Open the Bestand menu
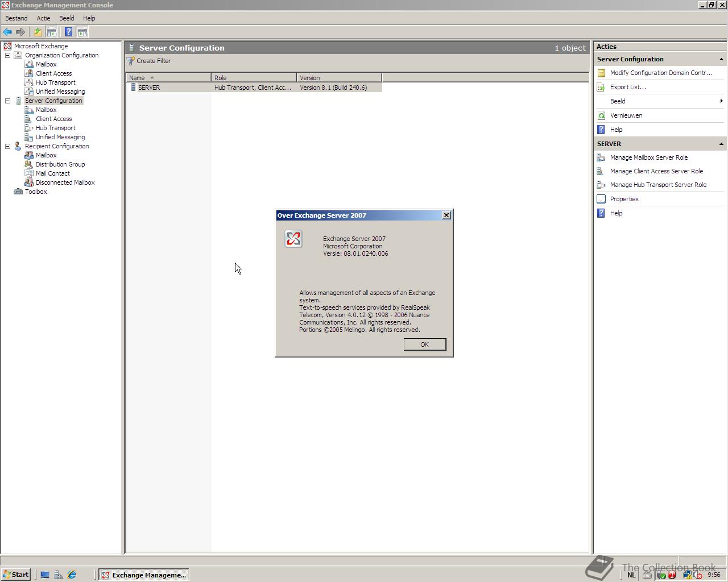The image size is (728, 582). click(x=16, y=18)
